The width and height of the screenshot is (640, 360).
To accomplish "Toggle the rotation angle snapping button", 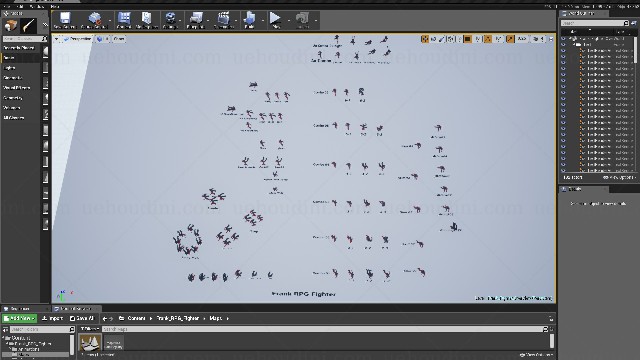I will coord(488,39).
